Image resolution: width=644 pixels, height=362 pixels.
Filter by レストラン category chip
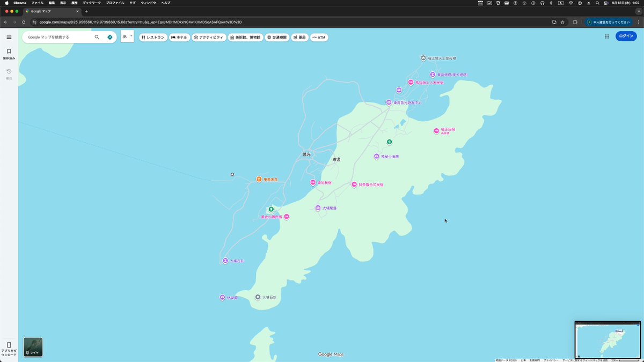153,38
